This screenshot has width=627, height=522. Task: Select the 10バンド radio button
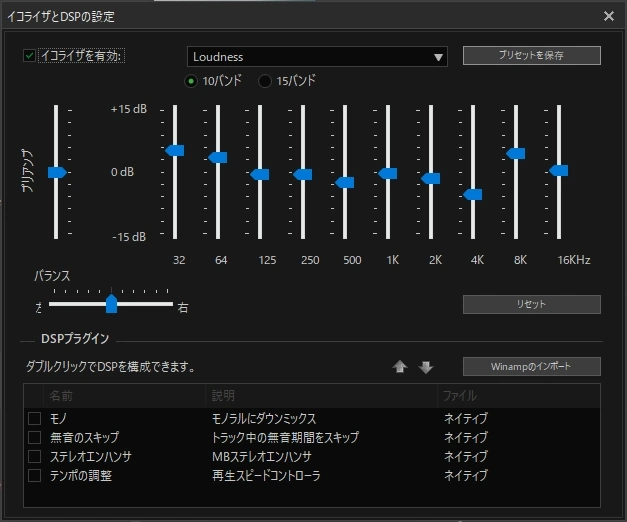tap(191, 81)
